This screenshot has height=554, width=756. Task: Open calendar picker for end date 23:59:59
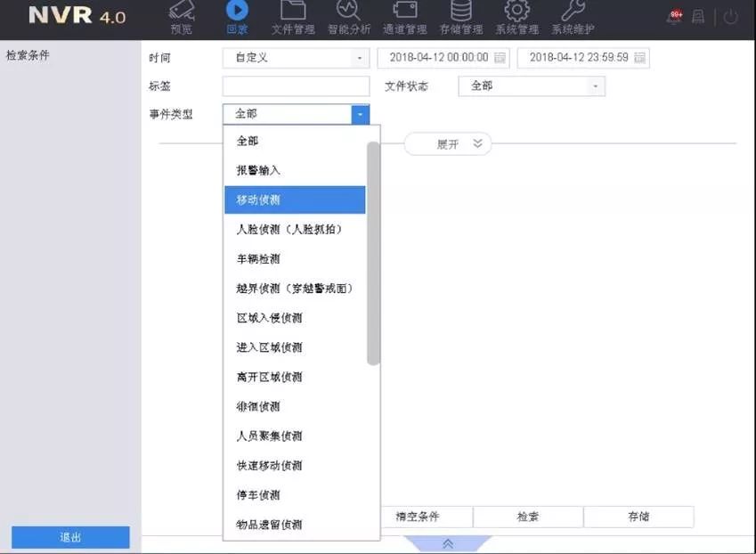639,58
